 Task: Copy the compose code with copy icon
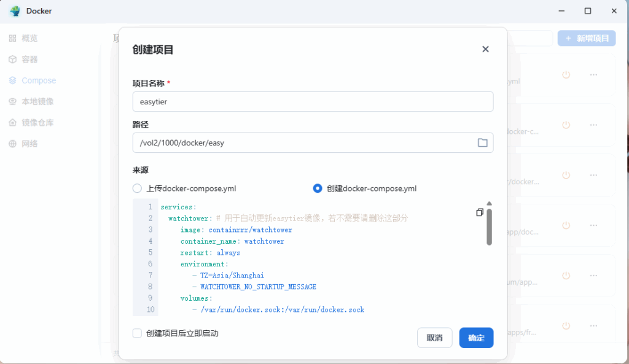(479, 212)
